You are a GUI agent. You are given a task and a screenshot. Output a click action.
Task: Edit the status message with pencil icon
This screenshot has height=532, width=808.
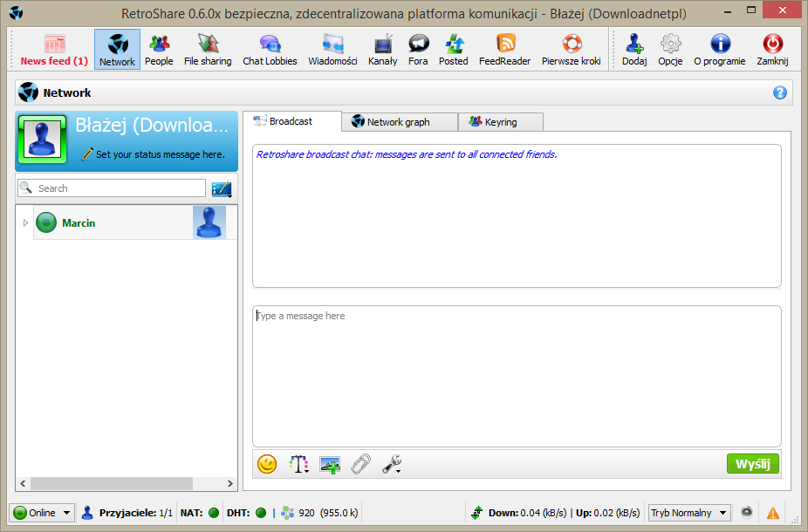click(x=87, y=154)
